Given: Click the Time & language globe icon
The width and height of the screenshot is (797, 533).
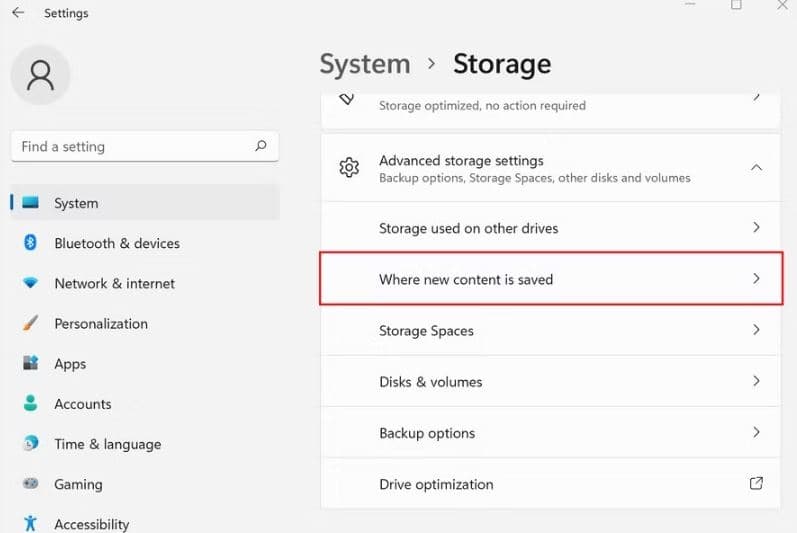Looking at the screenshot, I should [x=31, y=444].
